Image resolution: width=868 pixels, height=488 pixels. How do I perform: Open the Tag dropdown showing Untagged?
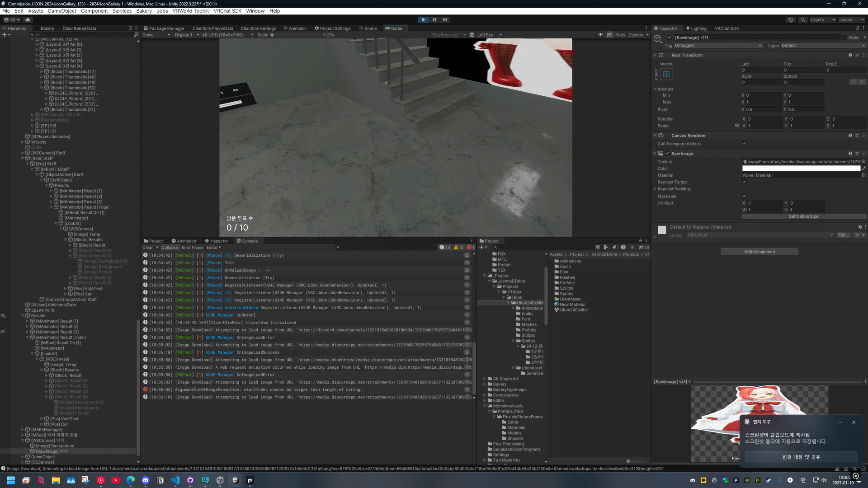(718, 46)
